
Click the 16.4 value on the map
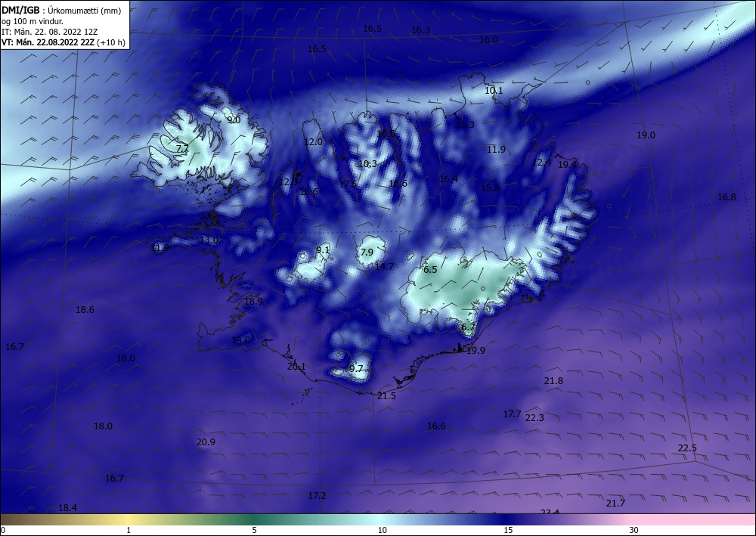click(448, 179)
